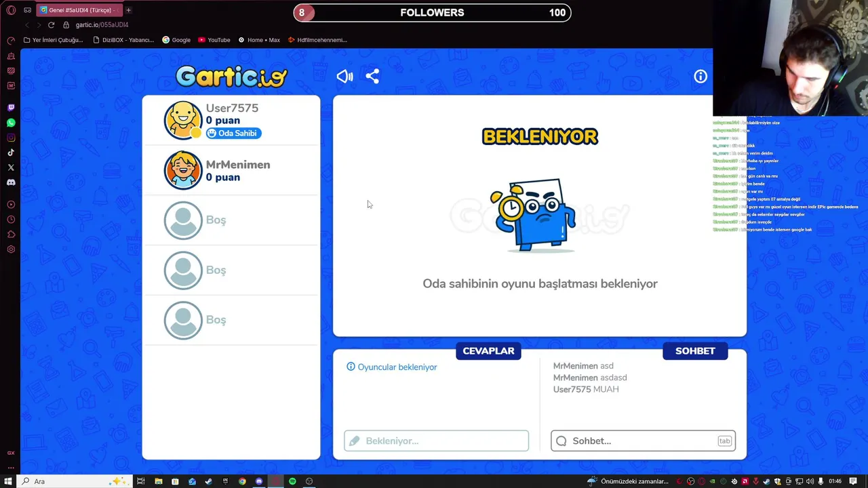Open Task View on taskbar
This screenshot has height=488, width=868.
140,481
